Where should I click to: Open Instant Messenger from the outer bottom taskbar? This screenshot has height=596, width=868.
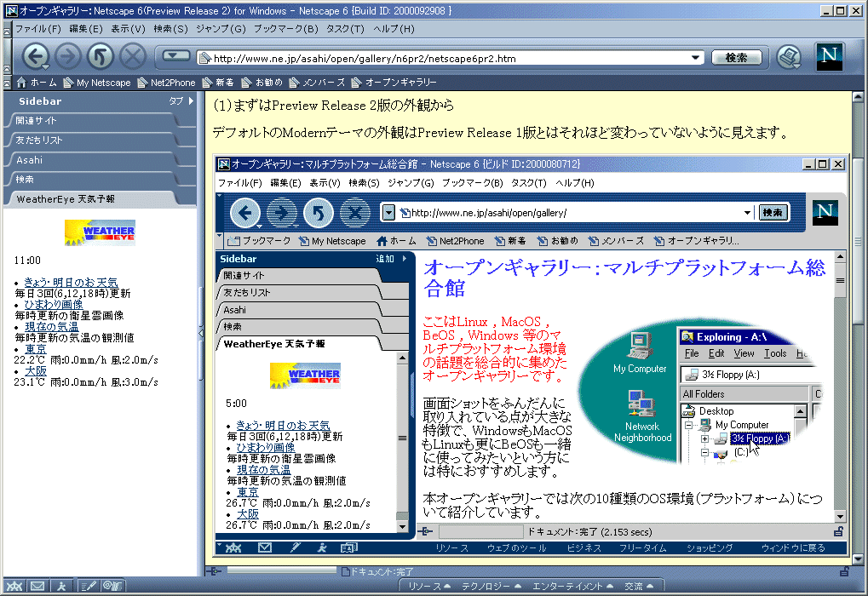(x=62, y=586)
